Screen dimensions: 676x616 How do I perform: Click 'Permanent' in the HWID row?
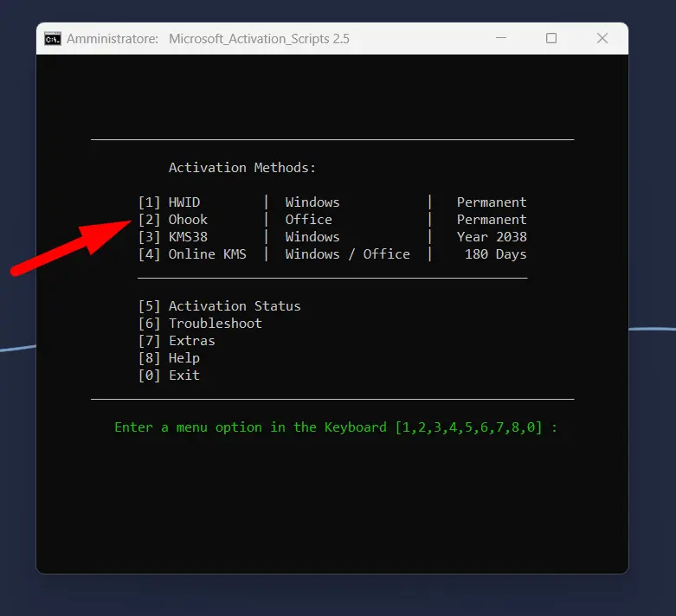pyautogui.click(x=492, y=202)
